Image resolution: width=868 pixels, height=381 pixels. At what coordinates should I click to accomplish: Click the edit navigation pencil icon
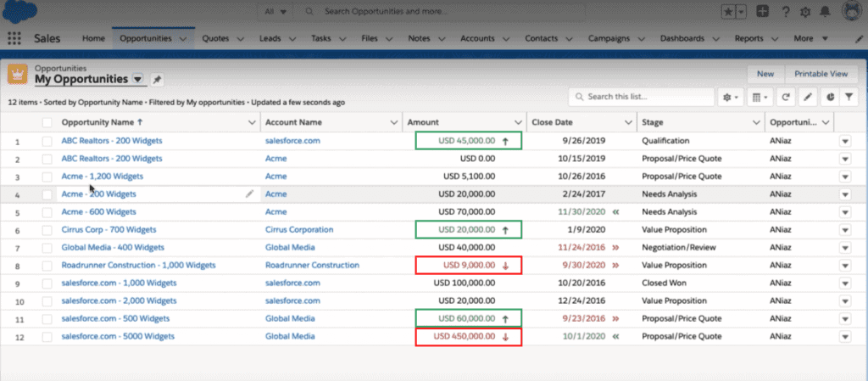click(859, 39)
